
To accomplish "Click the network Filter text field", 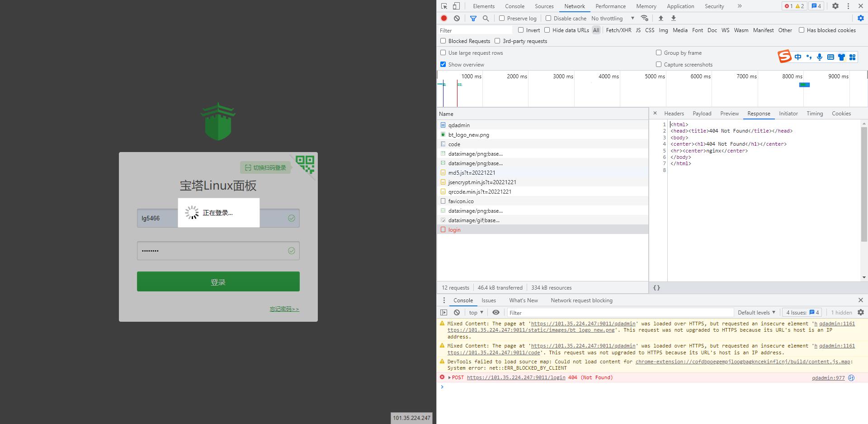I will [475, 30].
